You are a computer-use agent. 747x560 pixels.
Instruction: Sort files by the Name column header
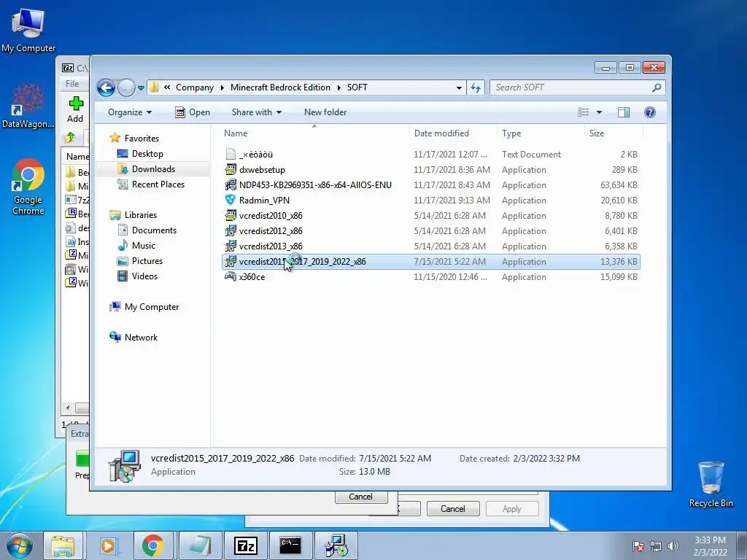point(314,133)
